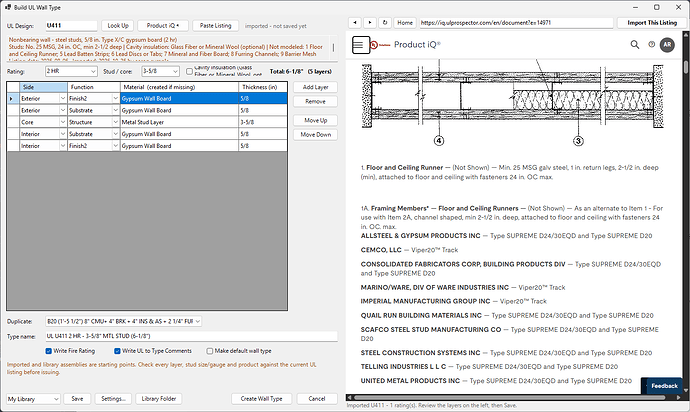690x412 pixels.
Task: Click the Product iQ page title
Action: pos(417,44)
